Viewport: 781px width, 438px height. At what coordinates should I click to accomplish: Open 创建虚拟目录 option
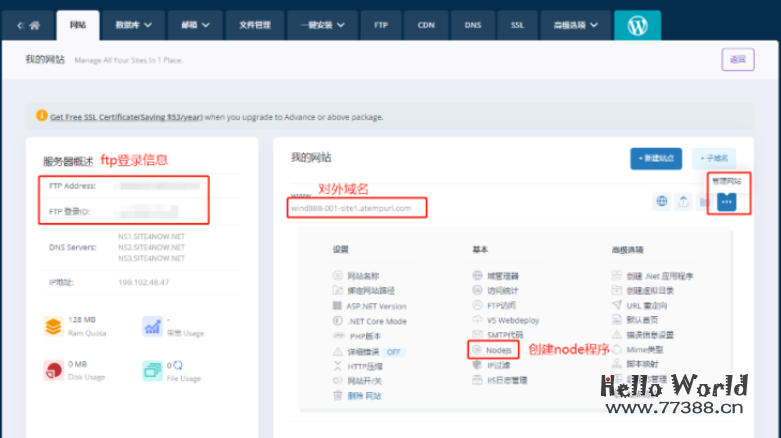coord(650,290)
